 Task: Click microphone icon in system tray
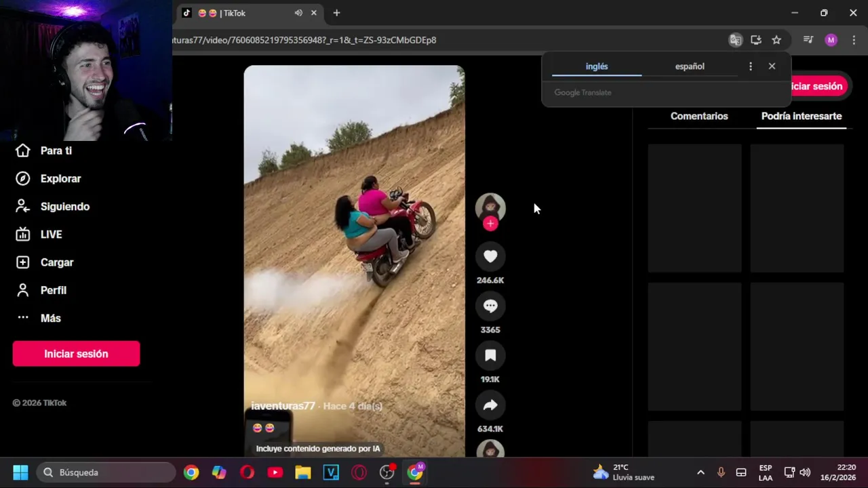(x=721, y=472)
